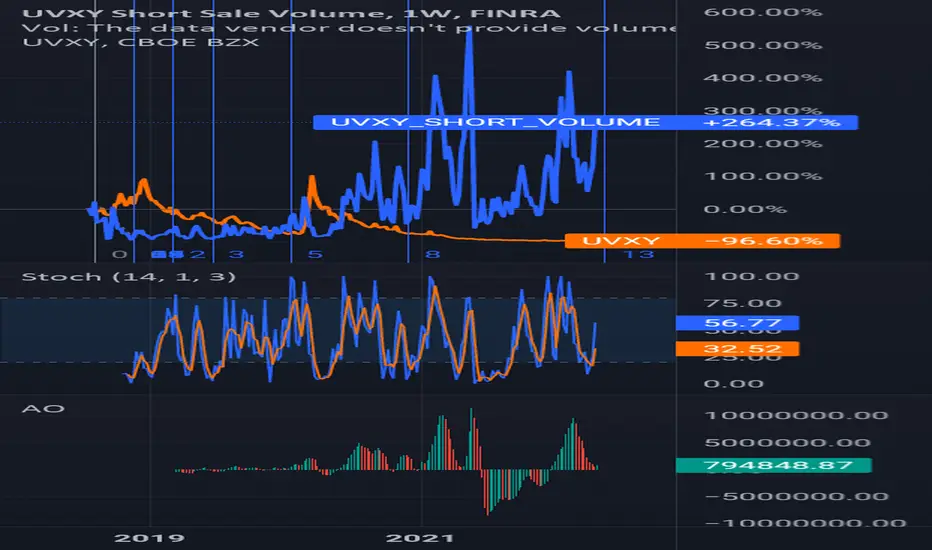Image resolution: width=932 pixels, height=550 pixels.
Task: Click the Fibonacci time zone marker 8
Action: tap(433, 254)
